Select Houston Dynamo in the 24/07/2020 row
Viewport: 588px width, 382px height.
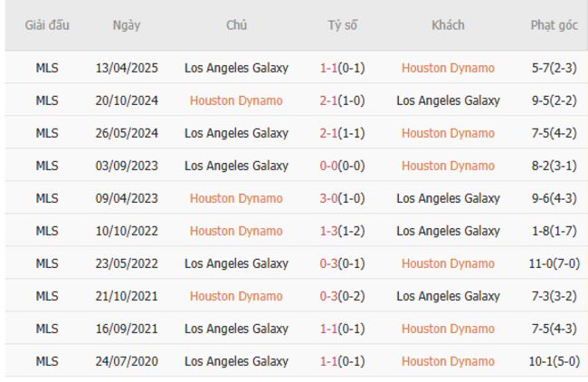click(448, 361)
